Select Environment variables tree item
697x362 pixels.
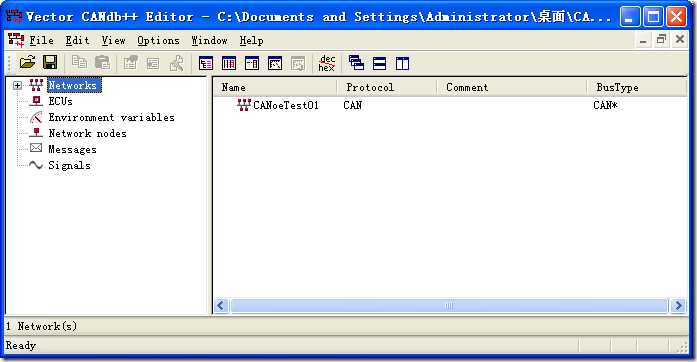coord(112,117)
